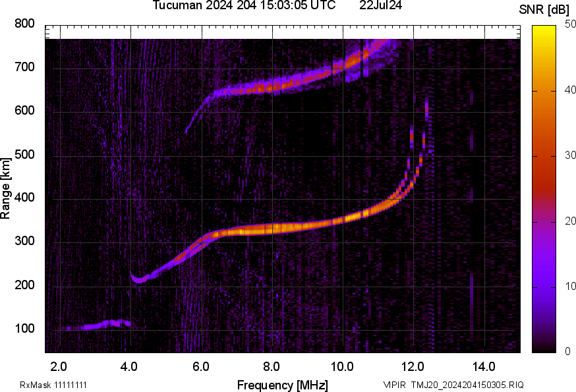Click the 500 range tick label
Image resolution: width=576 pixels, height=392 pixels.
point(24,154)
